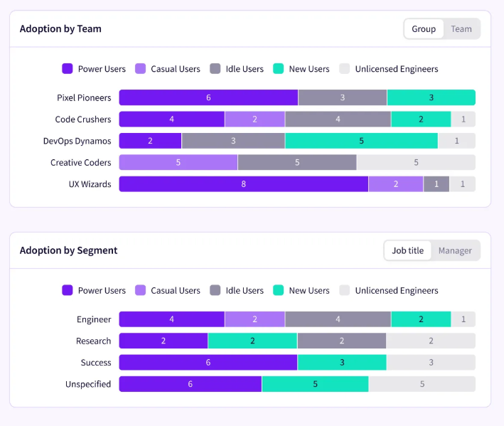Click UX Wizards casual users bar 2

pos(396,184)
